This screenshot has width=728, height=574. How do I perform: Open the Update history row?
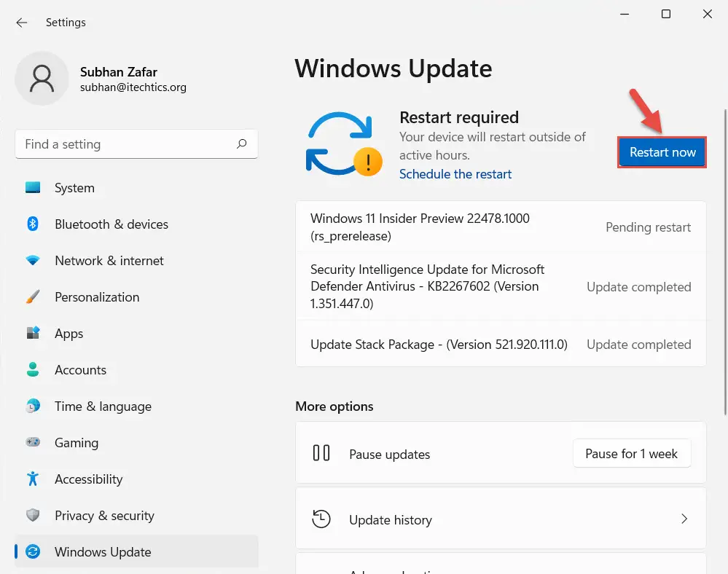click(501, 519)
